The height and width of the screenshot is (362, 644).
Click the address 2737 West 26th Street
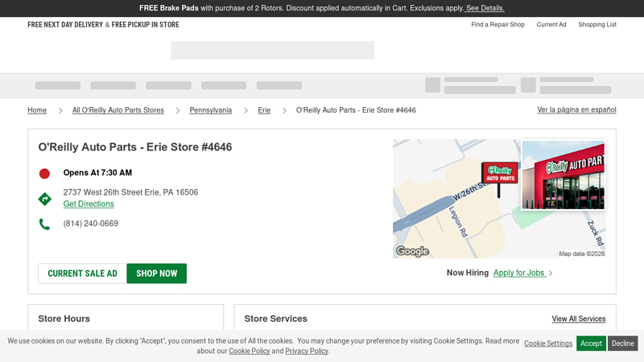130,192
